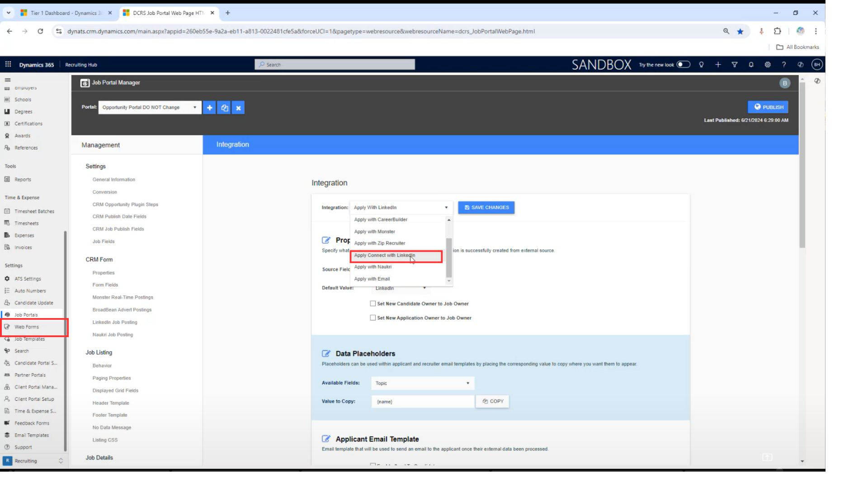Click the integration dropdown list scrollbar
Image resolution: width=868 pixels, height=488 pixels.
point(449,258)
